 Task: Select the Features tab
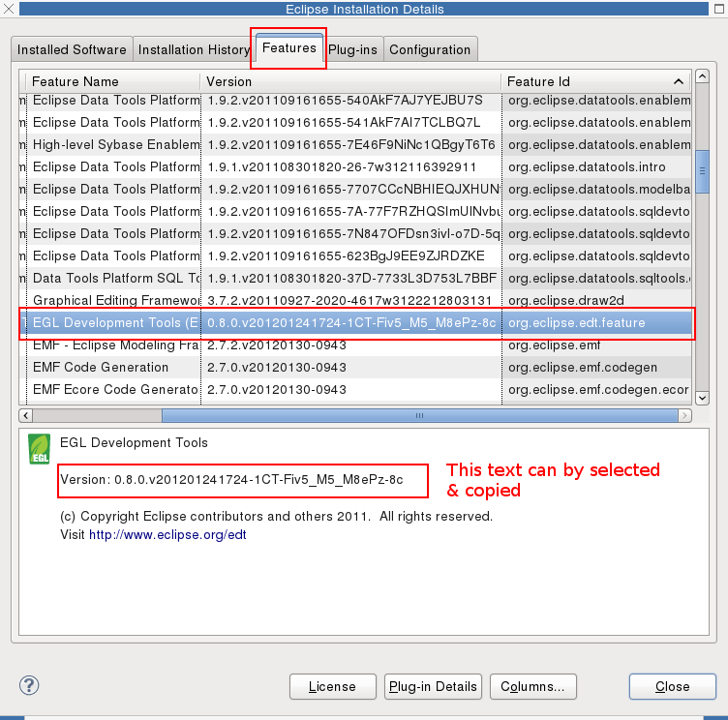pos(288,47)
